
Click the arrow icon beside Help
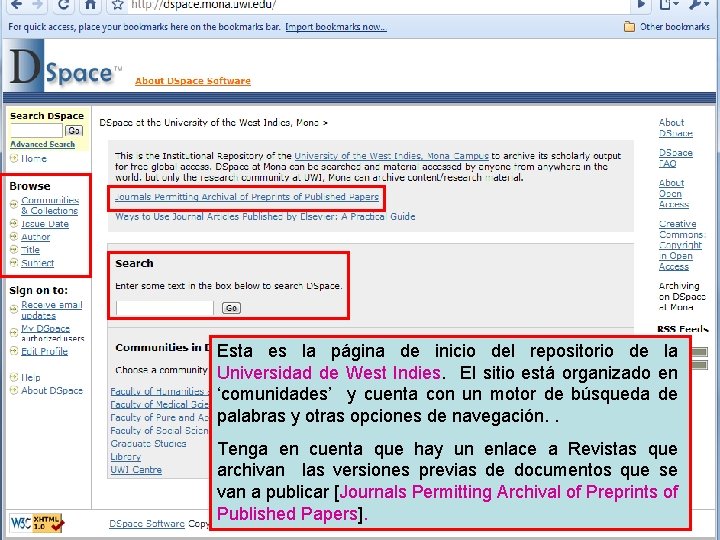(14, 377)
